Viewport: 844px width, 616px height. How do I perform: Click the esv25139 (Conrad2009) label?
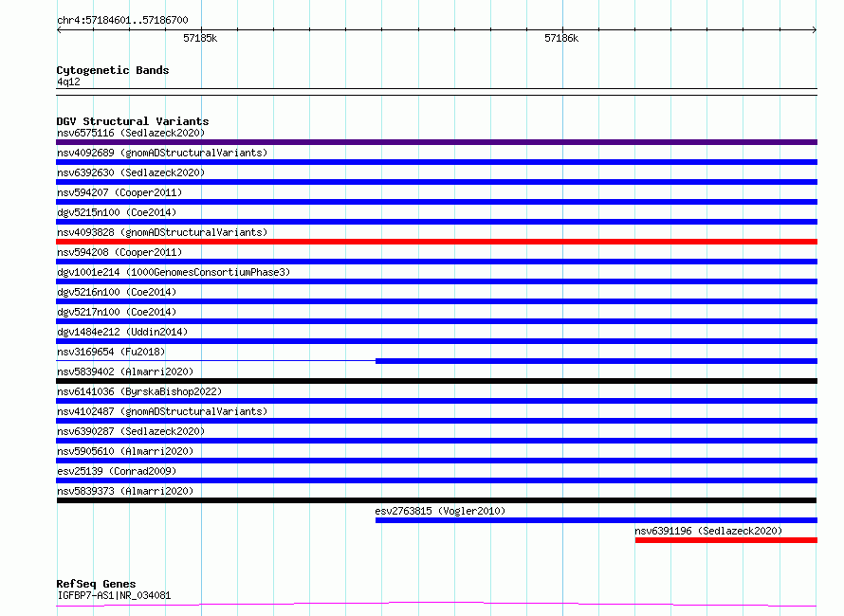pos(117,471)
